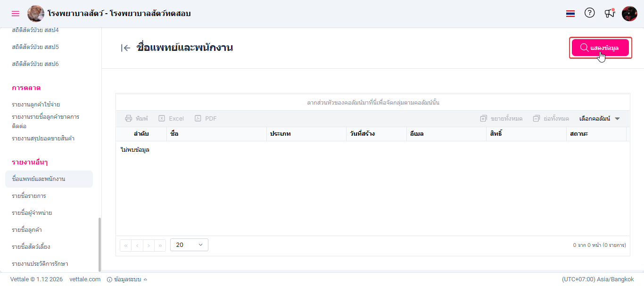Go to previous page pager button
Image resolution: width=644 pixels, height=286 pixels.
coord(137,245)
